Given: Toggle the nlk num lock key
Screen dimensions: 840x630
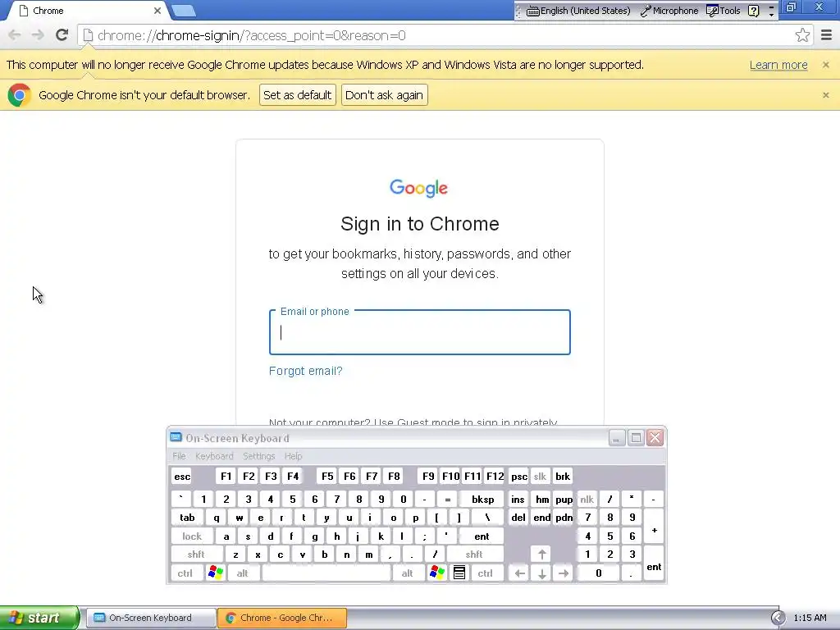Looking at the screenshot, I should click(587, 500).
